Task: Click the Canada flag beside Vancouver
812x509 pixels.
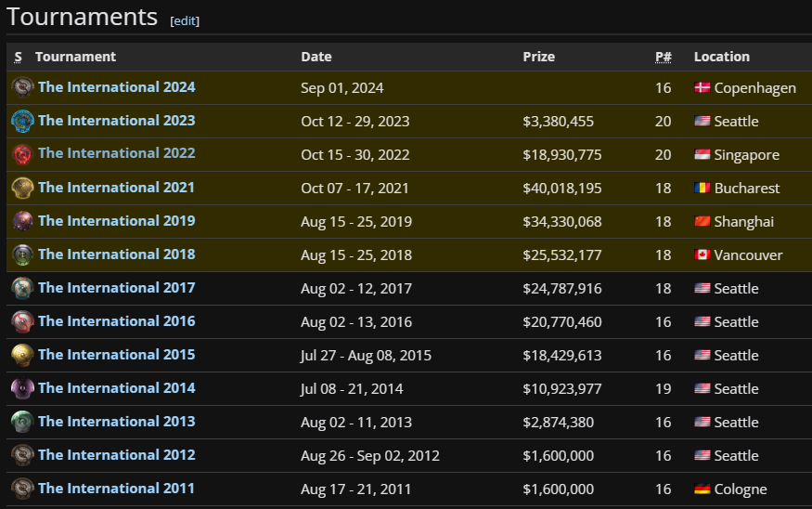Action: [702, 255]
